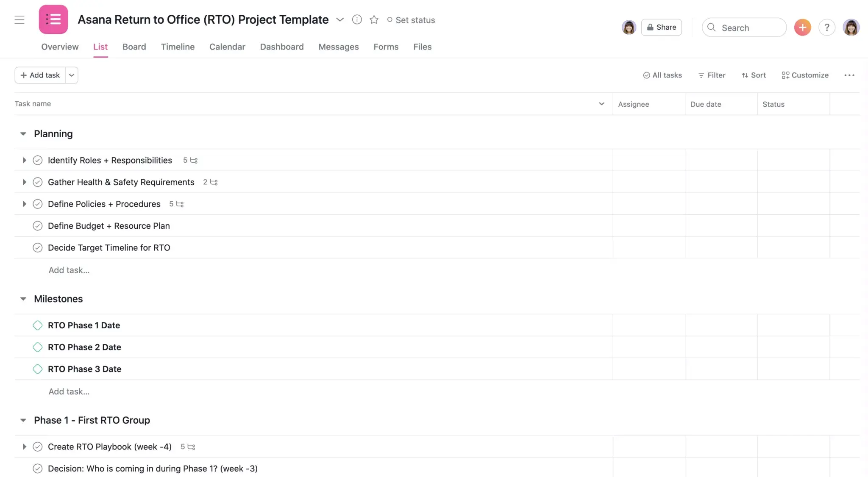868x477 pixels.
Task: Toggle completion circle on Decide Target Timeline task
Action: pos(37,247)
